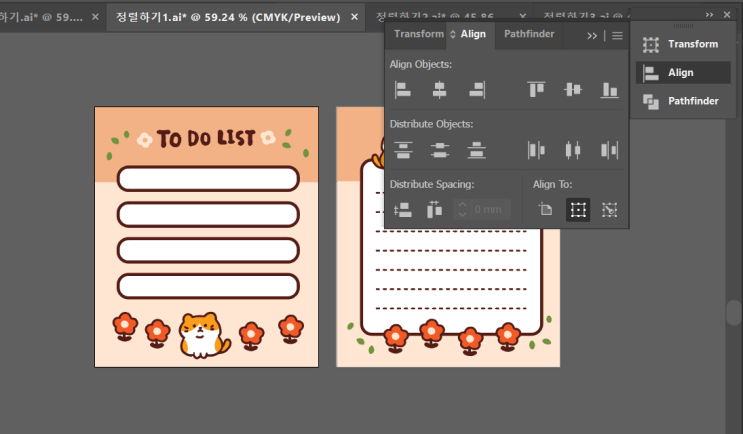Click Horizontal Distribute Center icon
Viewport: 743px width, 434px height.
click(573, 150)
